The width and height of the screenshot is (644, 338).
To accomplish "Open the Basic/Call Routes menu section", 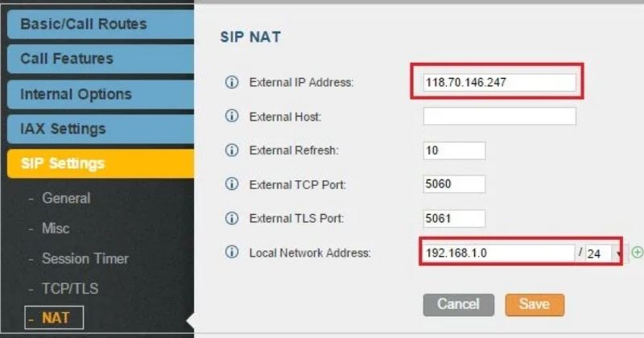I will [101, 24].
